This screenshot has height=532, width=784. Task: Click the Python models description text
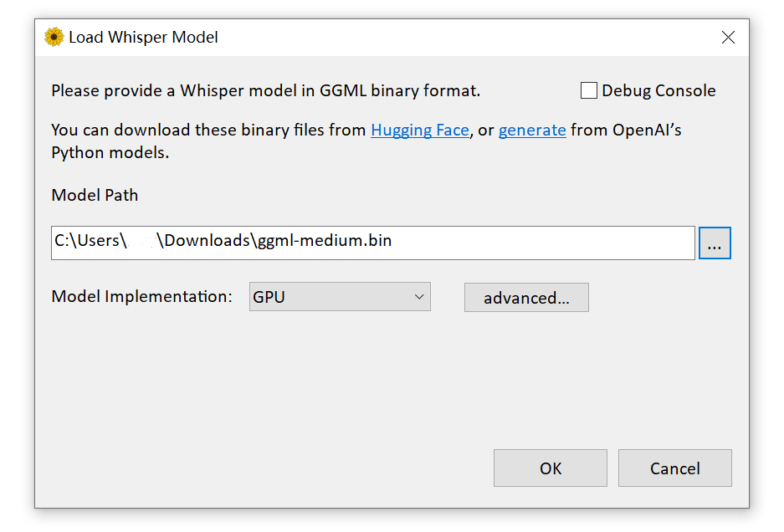point(109,153)
